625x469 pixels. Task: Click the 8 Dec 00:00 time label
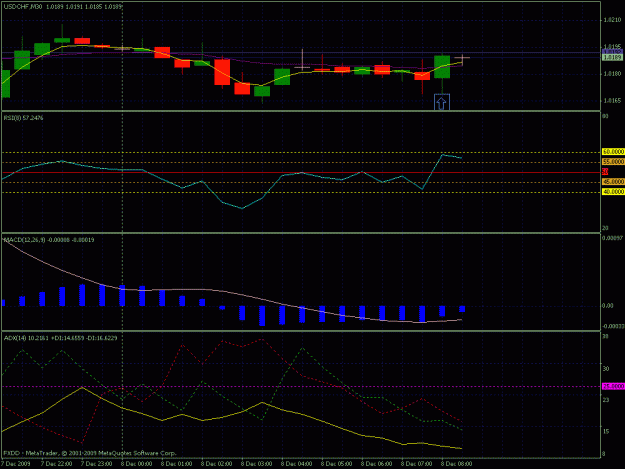136,464
